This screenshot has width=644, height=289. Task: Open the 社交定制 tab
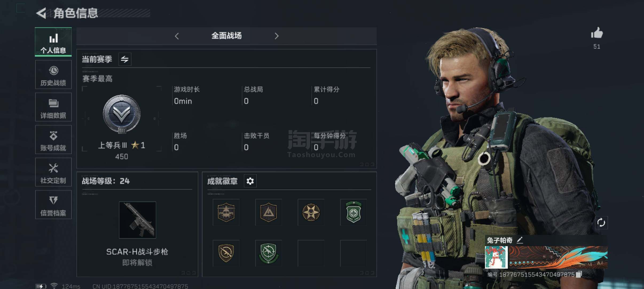(x=53, y=172)
